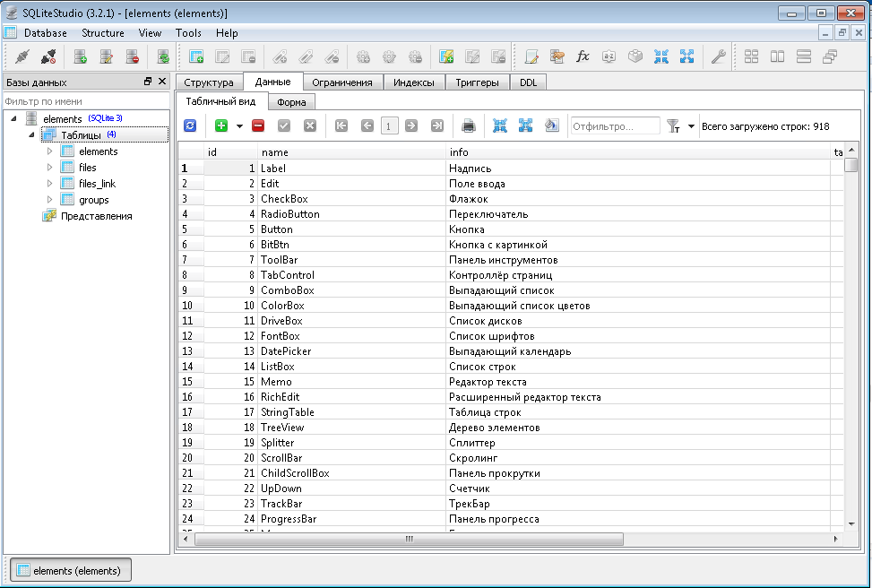
Task: Click the elements (elements) taskbar button
Action: pyautogui.click(x=70, y=571)
